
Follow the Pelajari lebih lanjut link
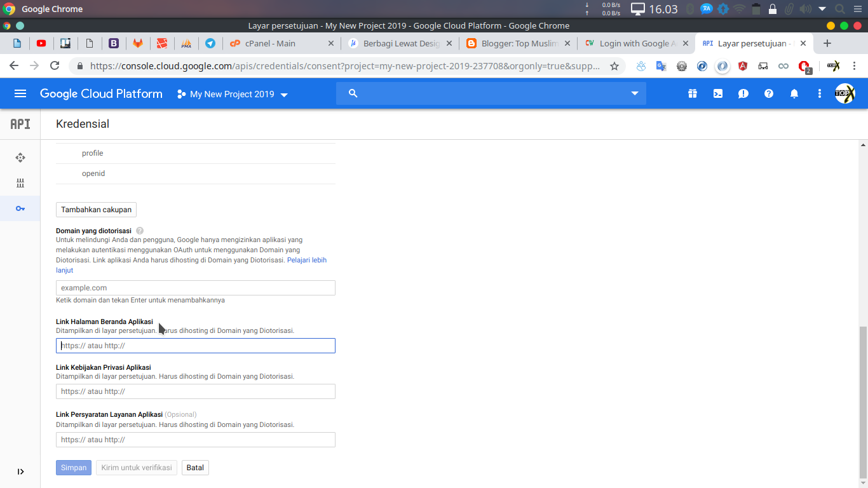tap(306, 261)
